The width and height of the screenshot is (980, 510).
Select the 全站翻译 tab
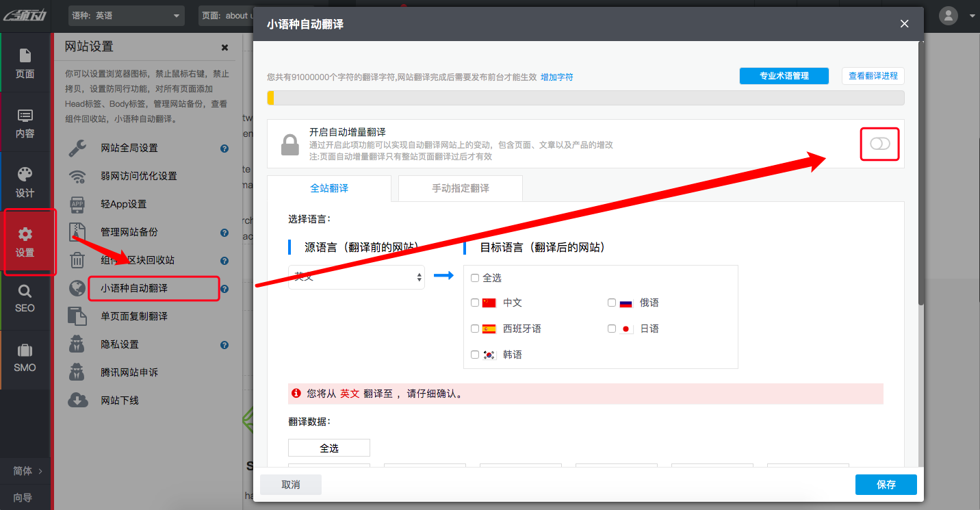329,188
